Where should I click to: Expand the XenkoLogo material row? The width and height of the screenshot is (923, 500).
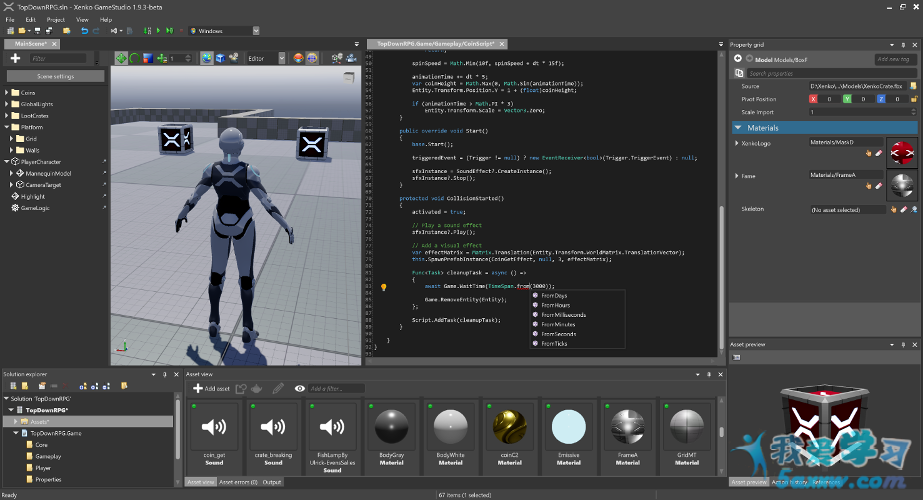[736, 143]
